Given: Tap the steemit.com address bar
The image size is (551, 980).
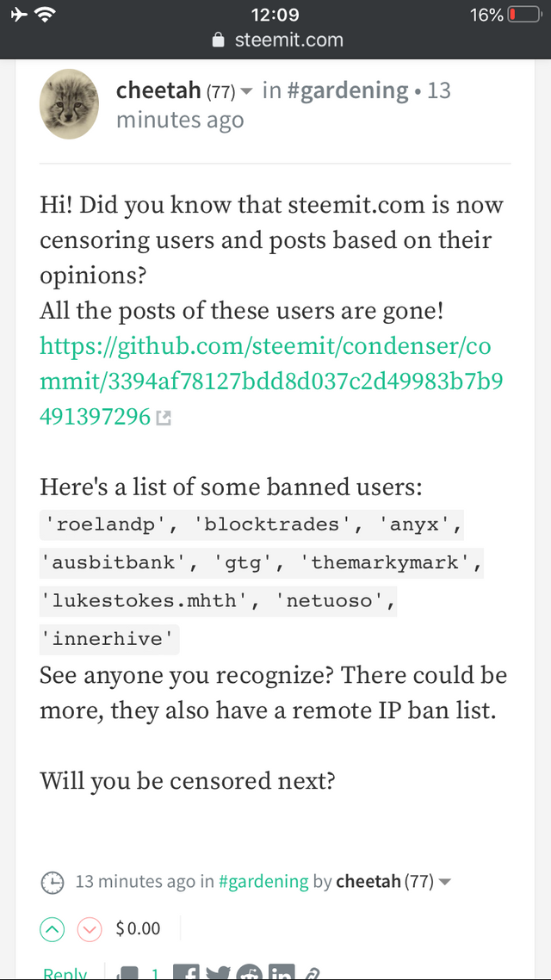Looking at the screenshot, I should 278,40.
